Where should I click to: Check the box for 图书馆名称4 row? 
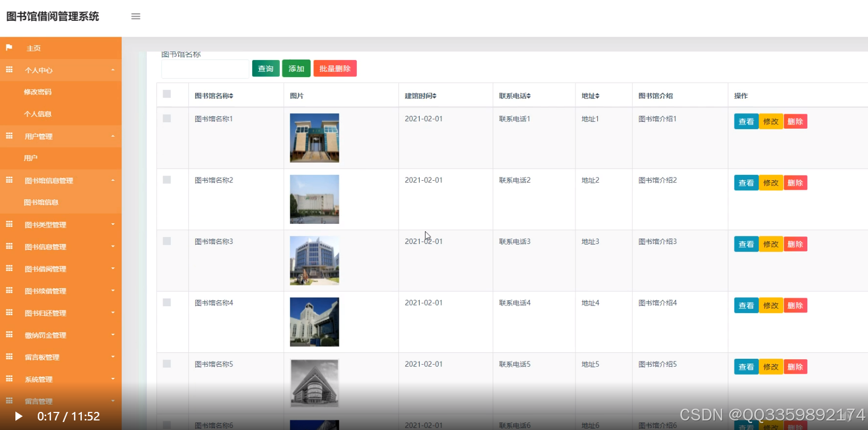pyautogui.click(x=167, y=302)
